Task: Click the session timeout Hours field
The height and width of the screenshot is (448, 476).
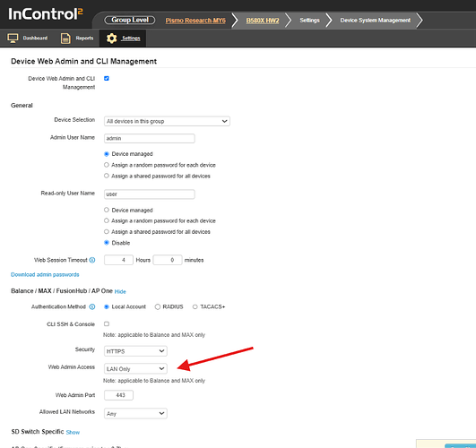Action: [x=118, y=260]
